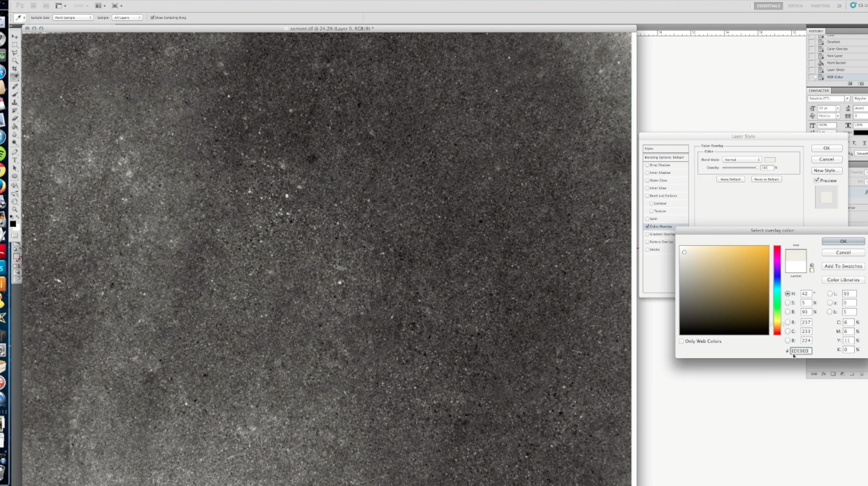Select the RGB Color state in History panel
868x486 pixels.
click(837, 77)
